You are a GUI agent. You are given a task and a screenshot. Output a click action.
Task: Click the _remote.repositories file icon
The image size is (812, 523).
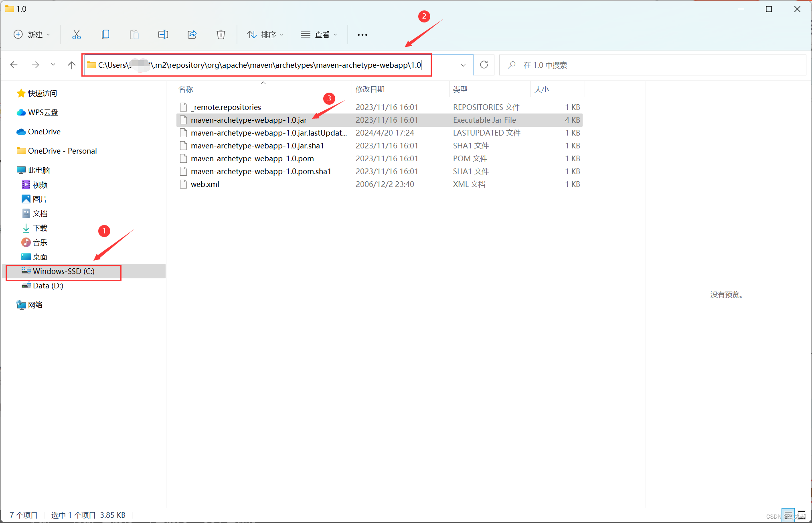click(x=184, y=107)
